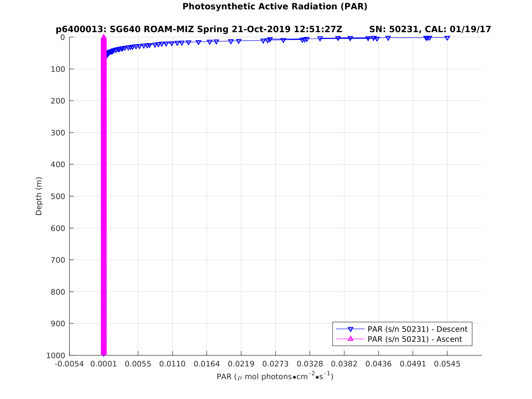Click y-axis tick label '0'
The image size is (532, 399).
(x=62, y=37)
